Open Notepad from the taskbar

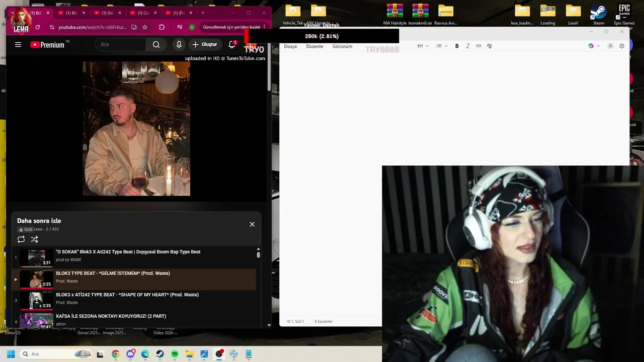pos(249,354)
